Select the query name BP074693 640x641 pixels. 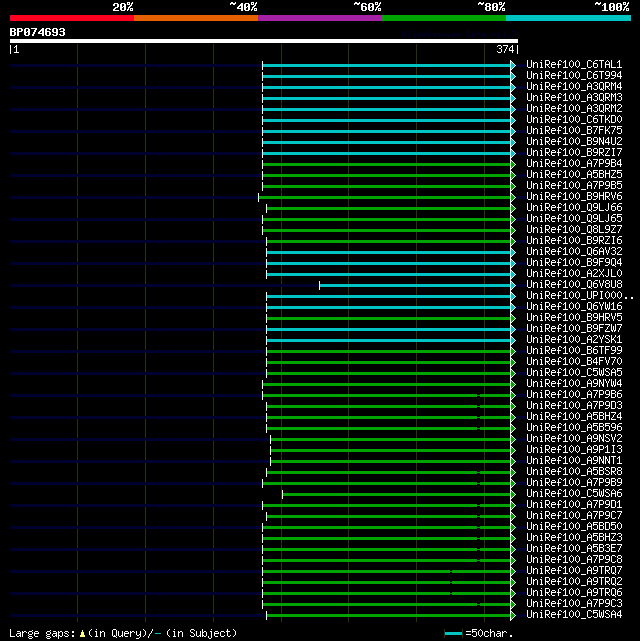(37, 32)
